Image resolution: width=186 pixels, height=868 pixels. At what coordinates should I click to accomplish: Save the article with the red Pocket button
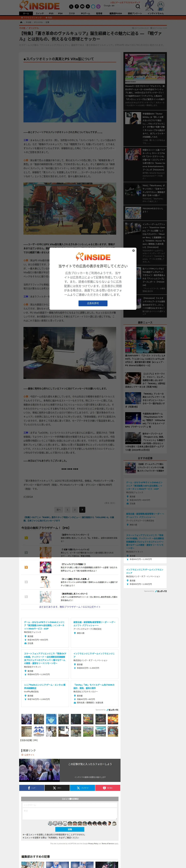coord(108,788)
